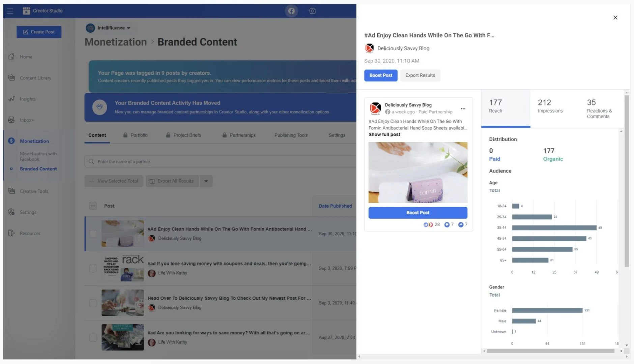Click the Home sidebar icon
This screenshot has width=634, height=364.
pos(11,57)
